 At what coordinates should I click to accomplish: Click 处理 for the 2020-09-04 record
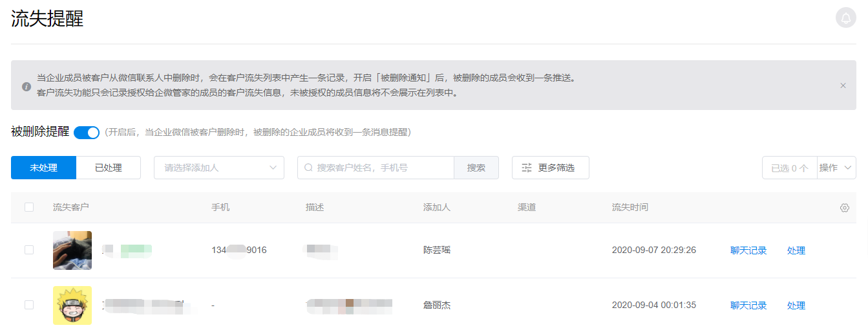coord(796,305)
